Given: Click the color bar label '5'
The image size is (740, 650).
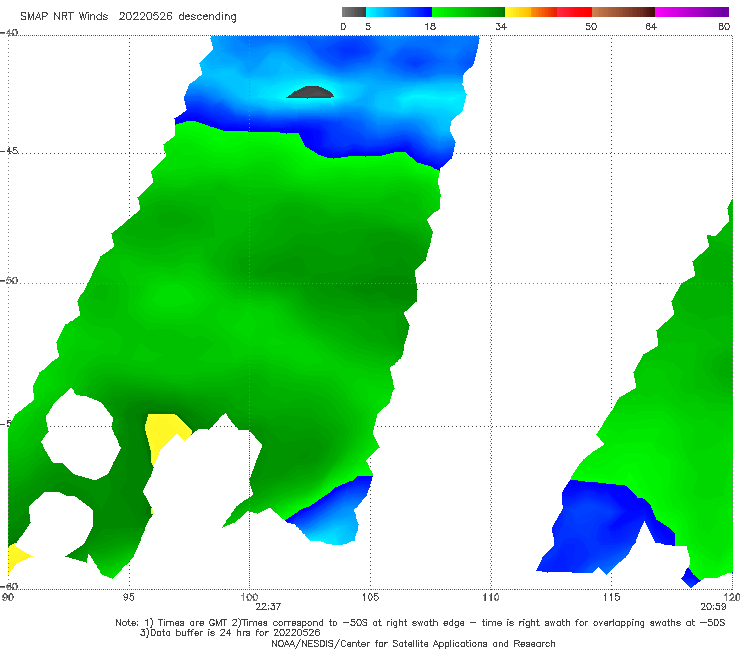Looking at the screenshot, I should 368,26.
